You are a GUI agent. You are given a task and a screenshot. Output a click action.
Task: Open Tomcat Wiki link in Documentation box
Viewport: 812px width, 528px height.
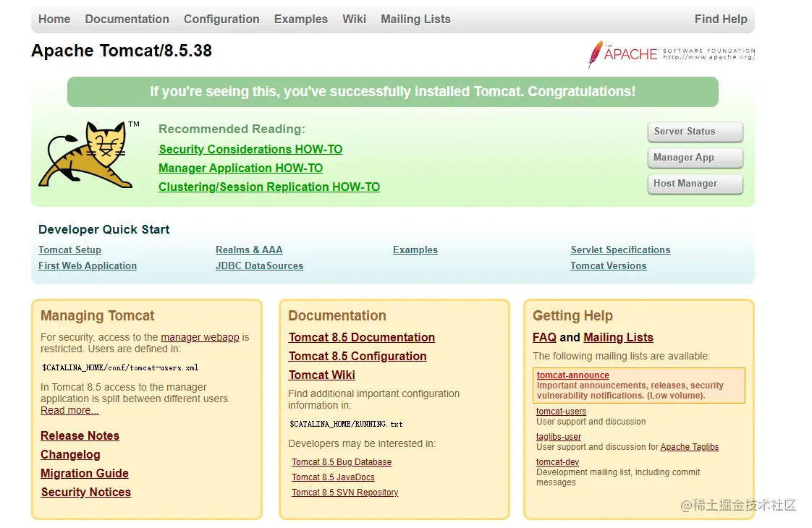click(321, 375)
